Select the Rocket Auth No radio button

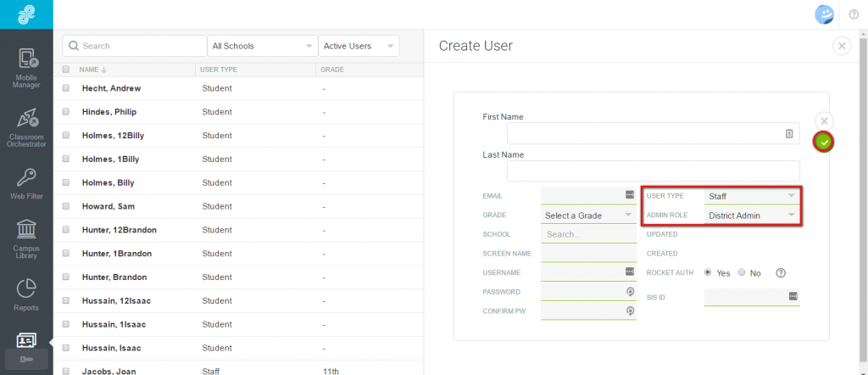(x=742, y=272)
